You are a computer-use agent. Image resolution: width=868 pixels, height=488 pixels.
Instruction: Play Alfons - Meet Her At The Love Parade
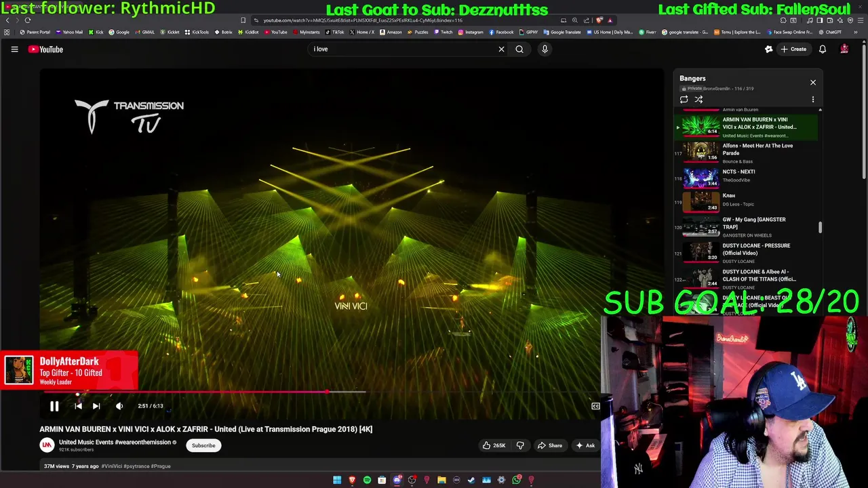746,153
